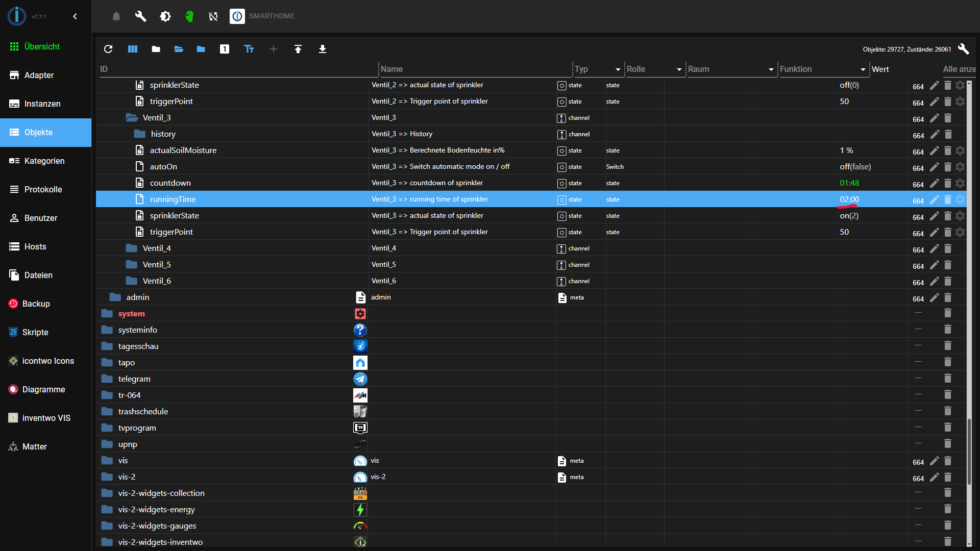
Task: Open Adapter in the sidebar
Action: point(39,75)
